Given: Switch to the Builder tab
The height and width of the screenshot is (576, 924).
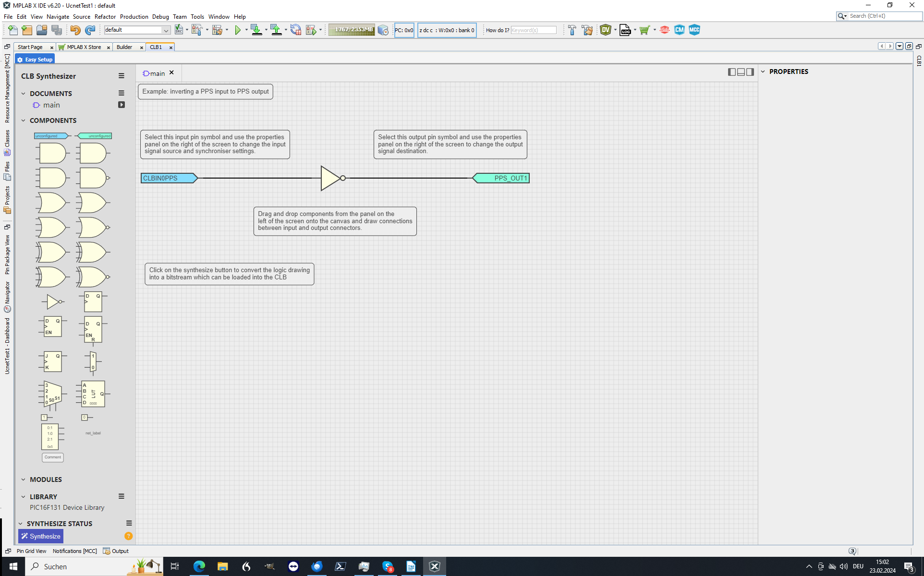Looking at the screenshot, I should click(124, 47).
